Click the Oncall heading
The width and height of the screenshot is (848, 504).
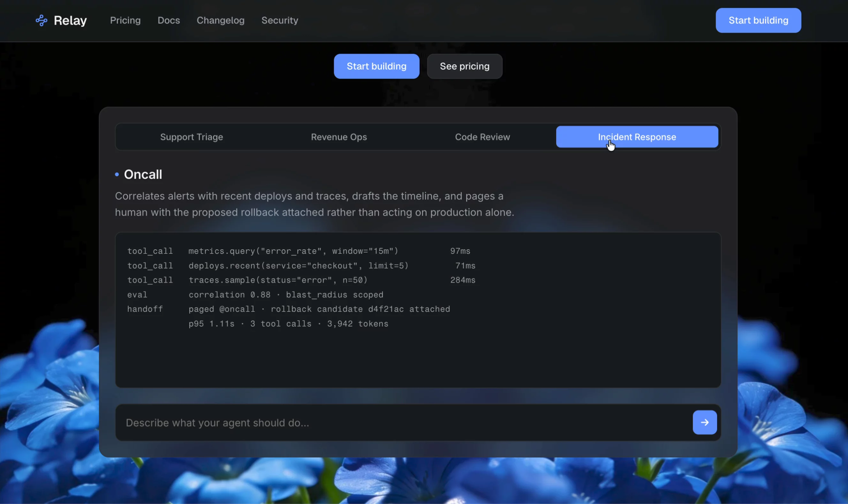pos(143,174)
